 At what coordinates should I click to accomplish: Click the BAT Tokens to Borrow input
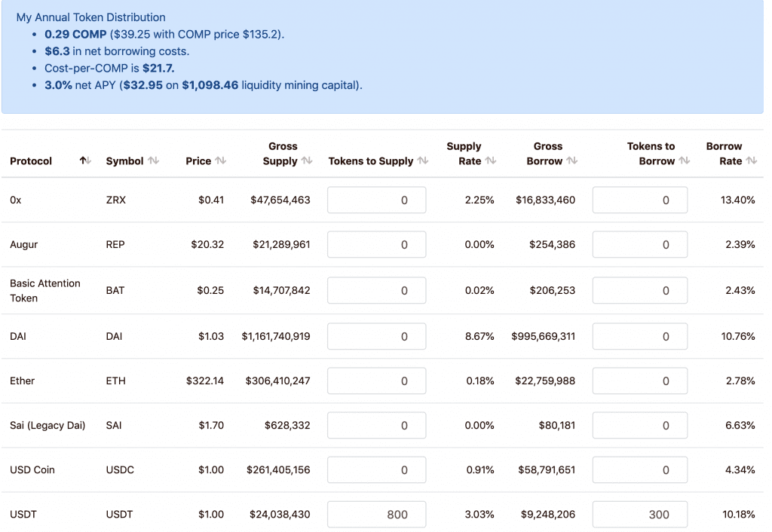click(x=639, y=291)
